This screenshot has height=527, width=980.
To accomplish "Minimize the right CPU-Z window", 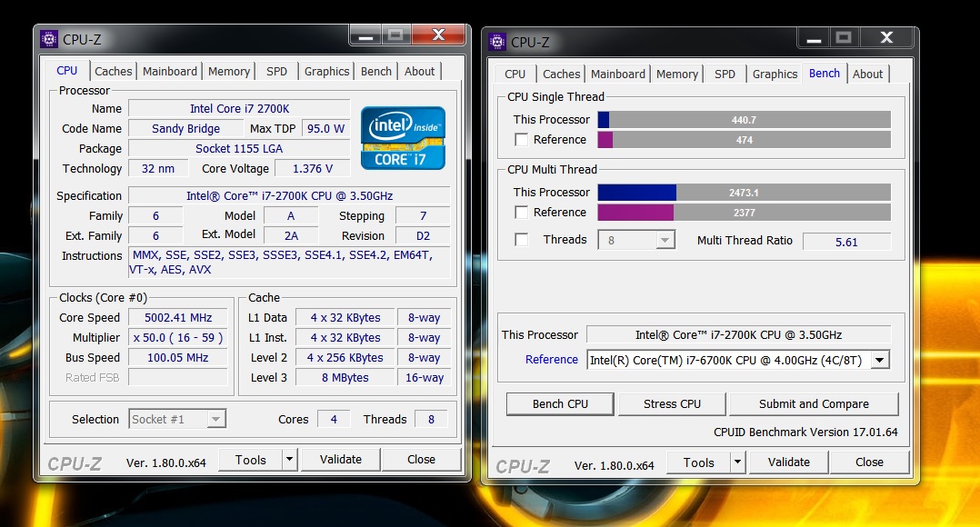I will (814, 38).
